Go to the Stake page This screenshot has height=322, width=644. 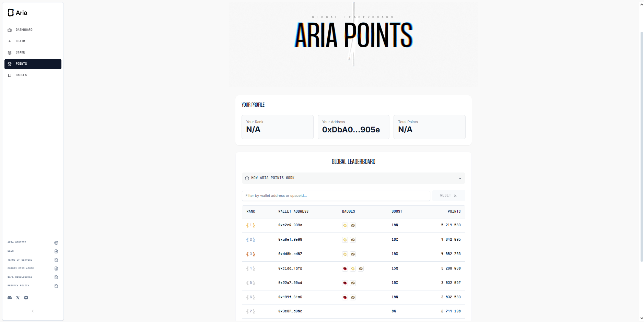pyautogui.click(x=20, y=52)
